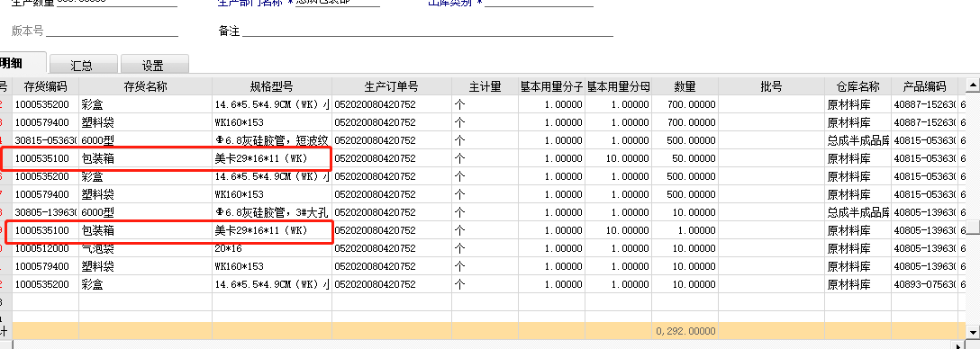Focus the 版本号 input field

112,31
